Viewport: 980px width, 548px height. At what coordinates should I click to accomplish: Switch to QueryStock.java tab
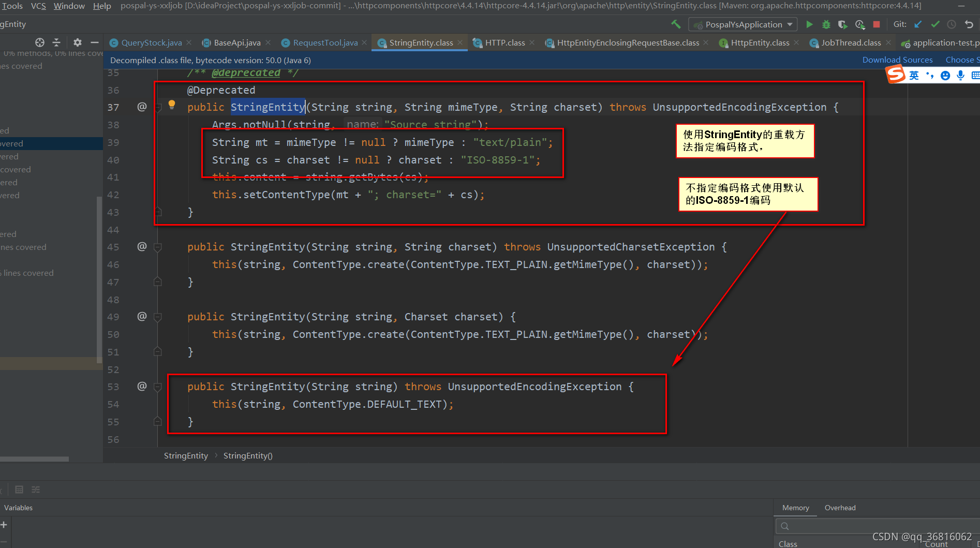152,42
